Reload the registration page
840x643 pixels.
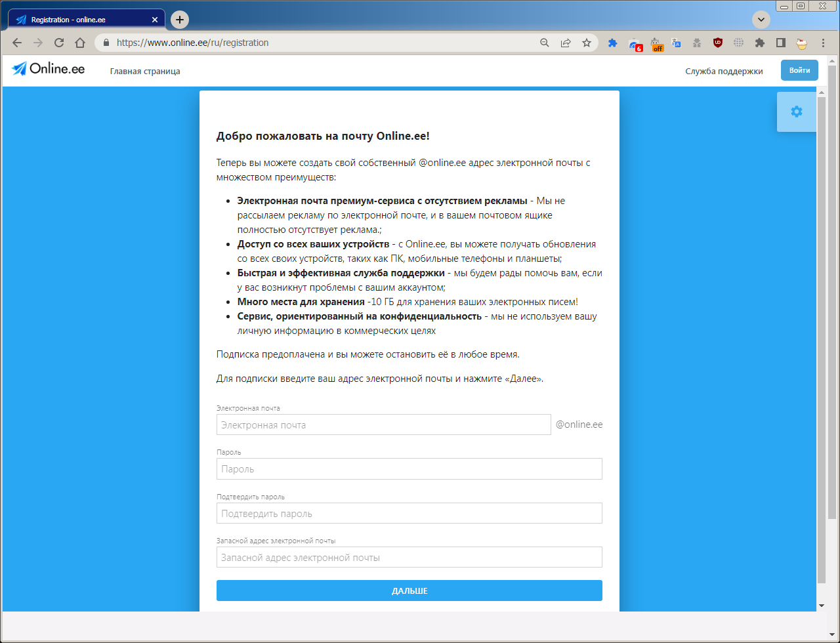click(59, 43)
